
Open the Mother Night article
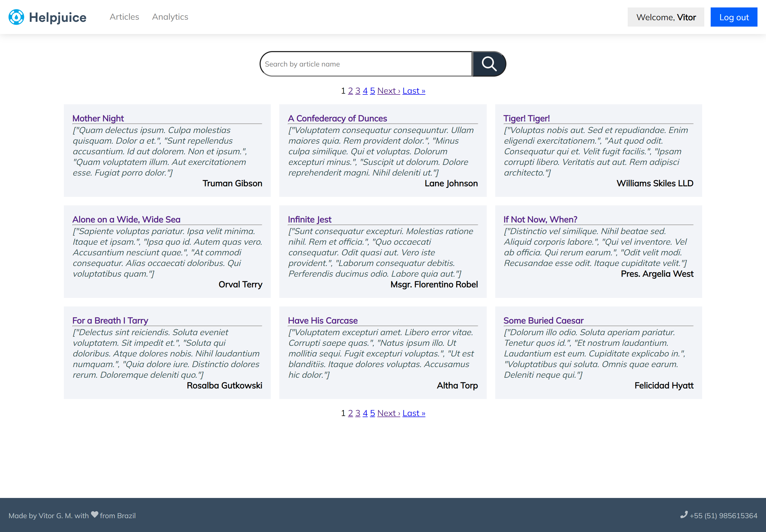pyautogui.click(x=98, y=118)
